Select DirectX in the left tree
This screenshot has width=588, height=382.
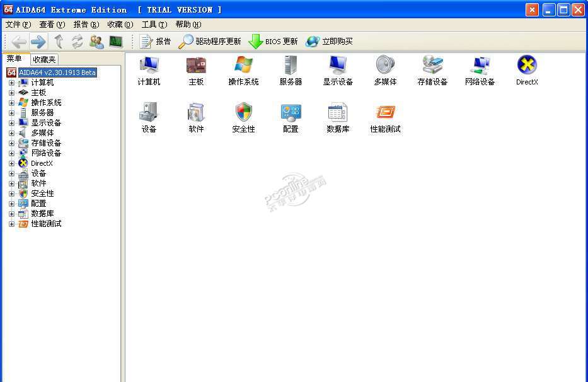(x=42, y=164)
